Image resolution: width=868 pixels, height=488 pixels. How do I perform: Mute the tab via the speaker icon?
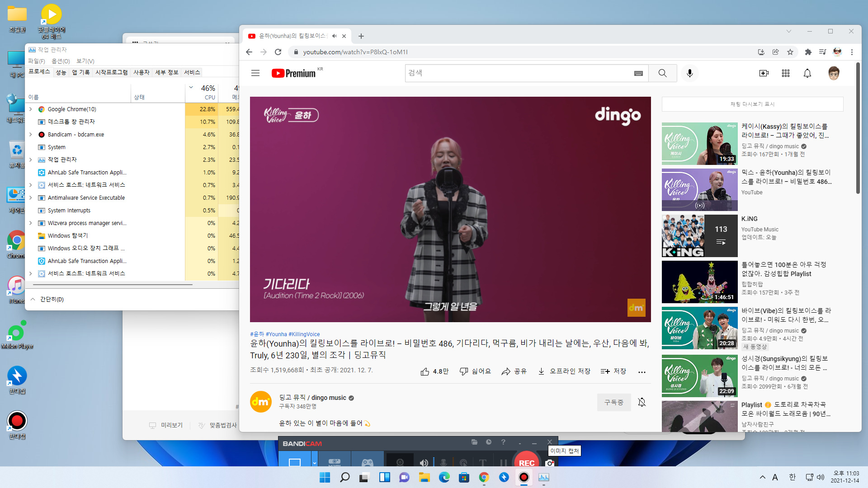coord(334,36)
